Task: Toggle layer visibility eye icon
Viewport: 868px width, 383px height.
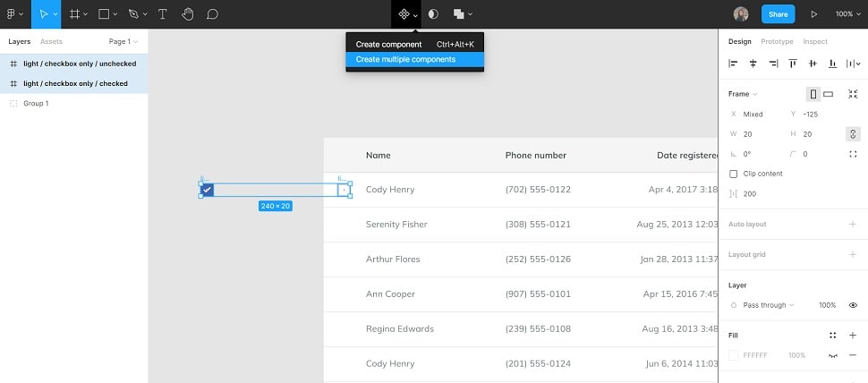Action: (853, 305)
